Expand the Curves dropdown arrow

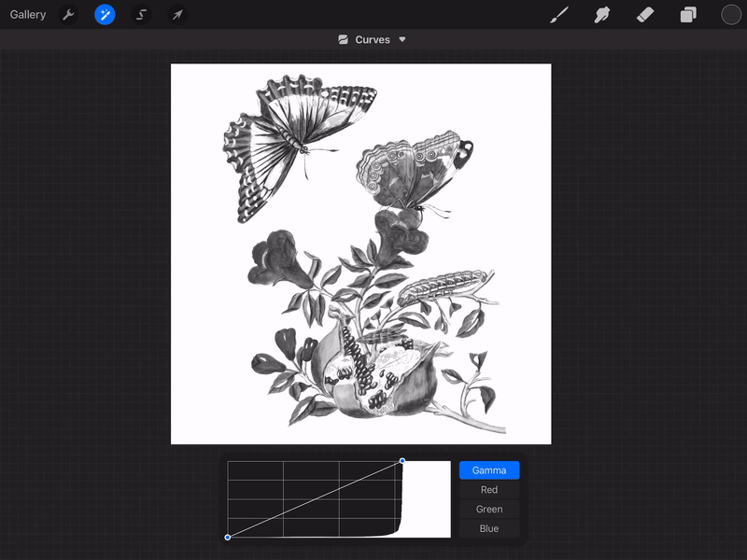402,40
